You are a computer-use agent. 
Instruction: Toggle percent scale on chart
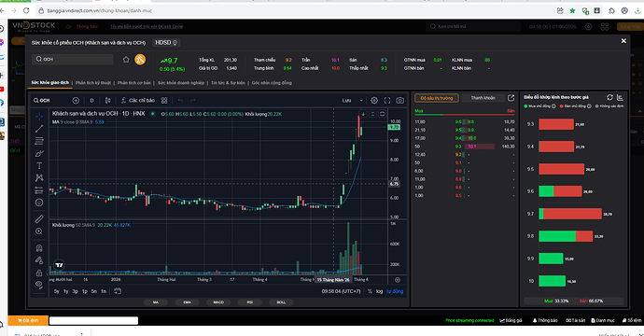click(370, 291)
